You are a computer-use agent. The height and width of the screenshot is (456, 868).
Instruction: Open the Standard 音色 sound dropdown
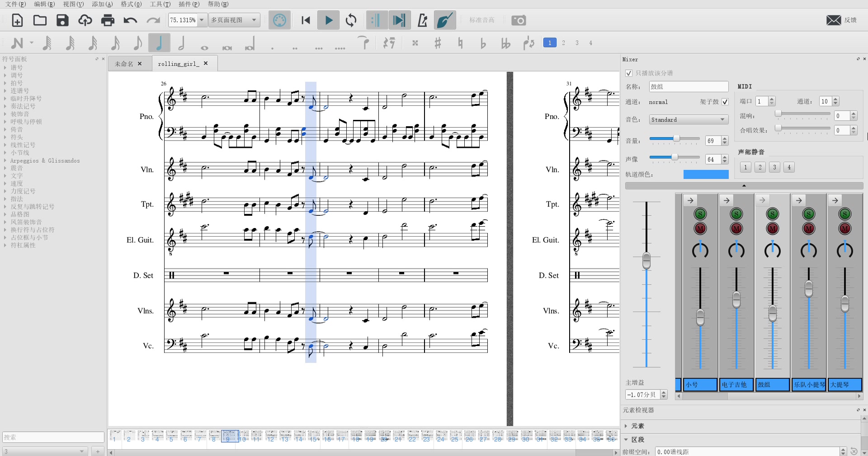(688, 119)
